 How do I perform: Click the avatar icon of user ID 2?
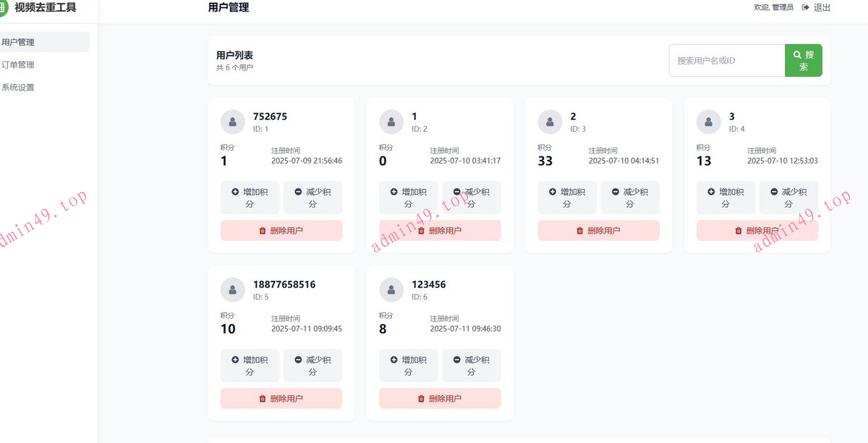391,122
